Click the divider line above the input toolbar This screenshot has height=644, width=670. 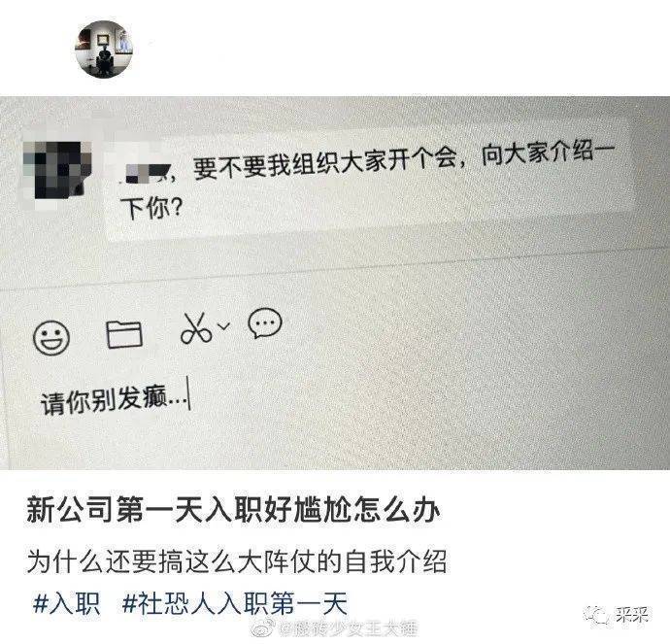(335, 268)
